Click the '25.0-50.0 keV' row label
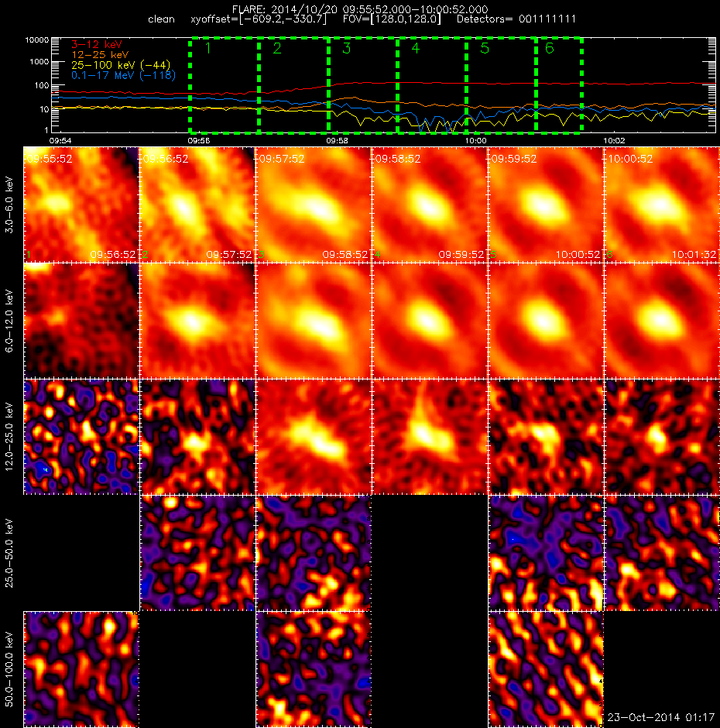 pos(9,553)
